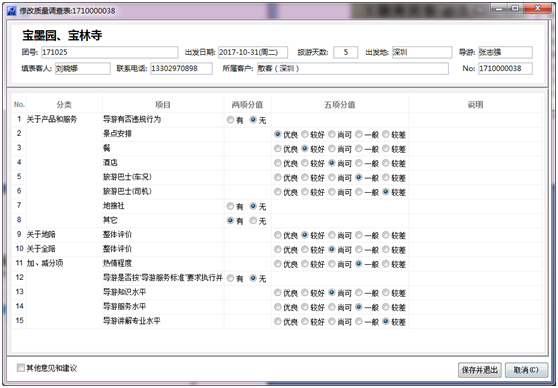Click the 联系电话 field with 13302970898

(x=181, y=68)
